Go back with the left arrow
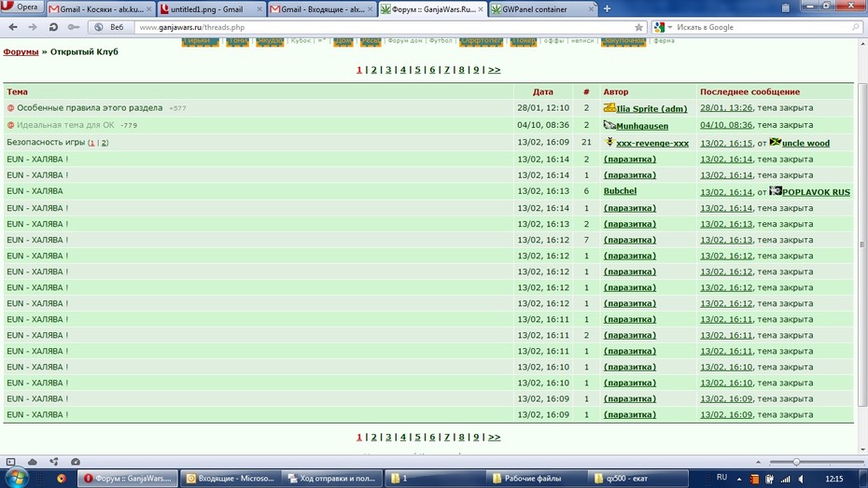 coord(13,27)
